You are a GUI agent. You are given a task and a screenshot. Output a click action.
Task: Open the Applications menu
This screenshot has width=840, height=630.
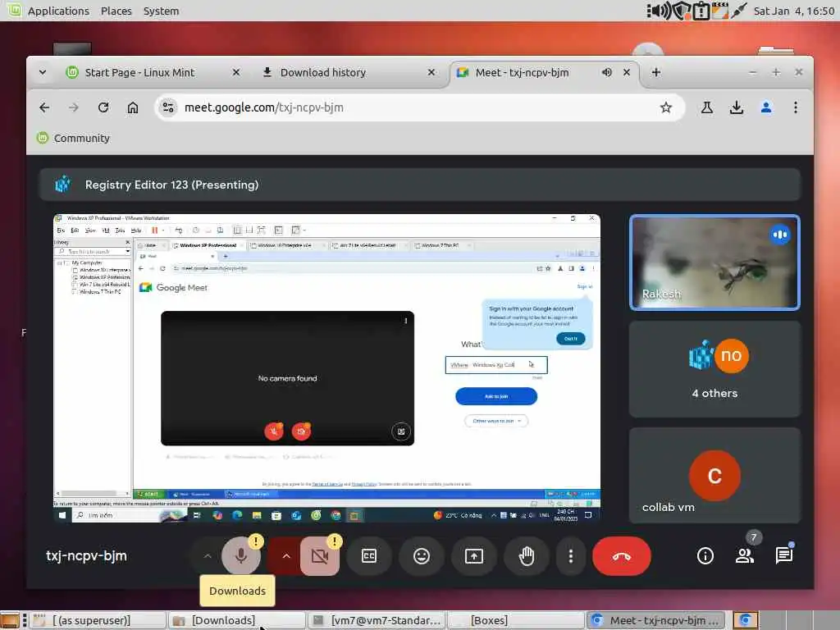[58, 11]
